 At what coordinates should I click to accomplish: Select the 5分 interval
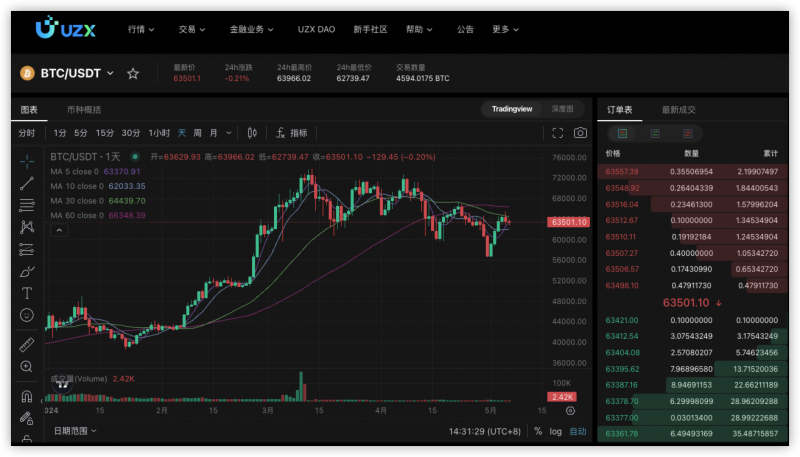click(81, 133)
